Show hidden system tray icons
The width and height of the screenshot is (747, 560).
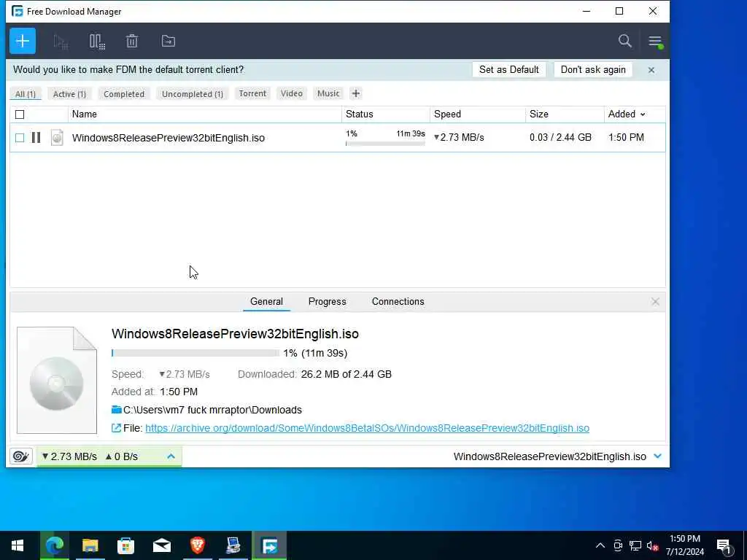tap(600, 545)
